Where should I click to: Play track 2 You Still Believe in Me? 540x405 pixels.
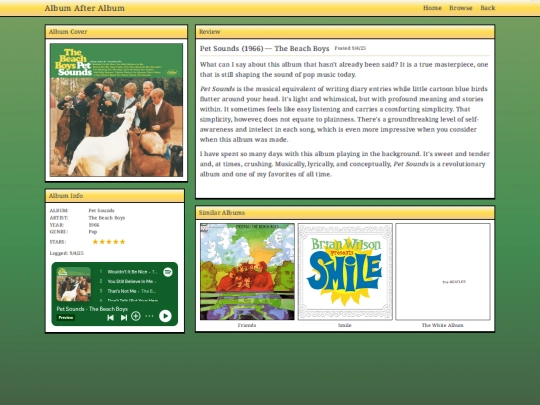[129, 281]
